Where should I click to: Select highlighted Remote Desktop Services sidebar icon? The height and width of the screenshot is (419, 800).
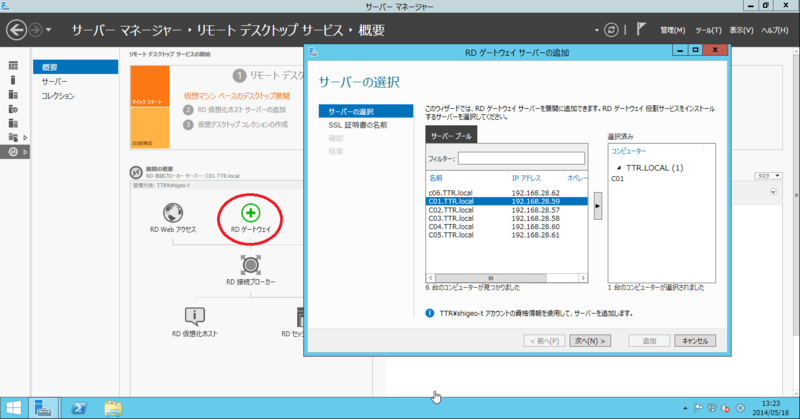click(13, 152)
